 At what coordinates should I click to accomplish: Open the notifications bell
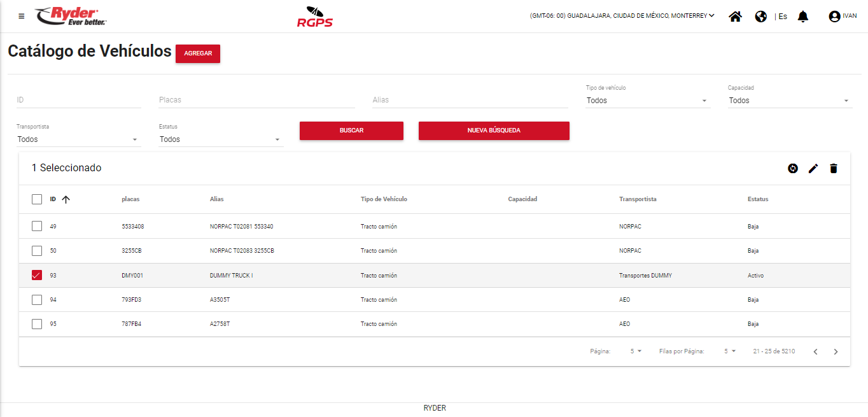(803, 17)
